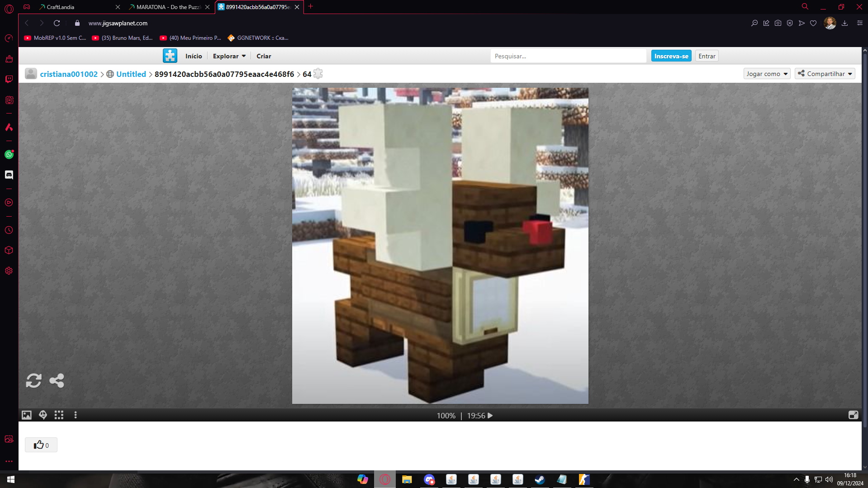Open Opera profile avatar
Viewport: 868px width, 488px height.
tap(830, 23)
